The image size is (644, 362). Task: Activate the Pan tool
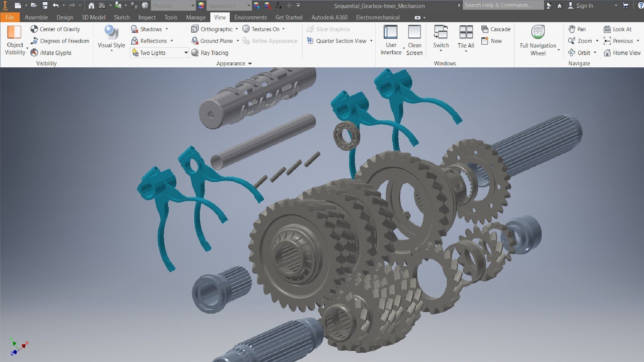[577, 29]
